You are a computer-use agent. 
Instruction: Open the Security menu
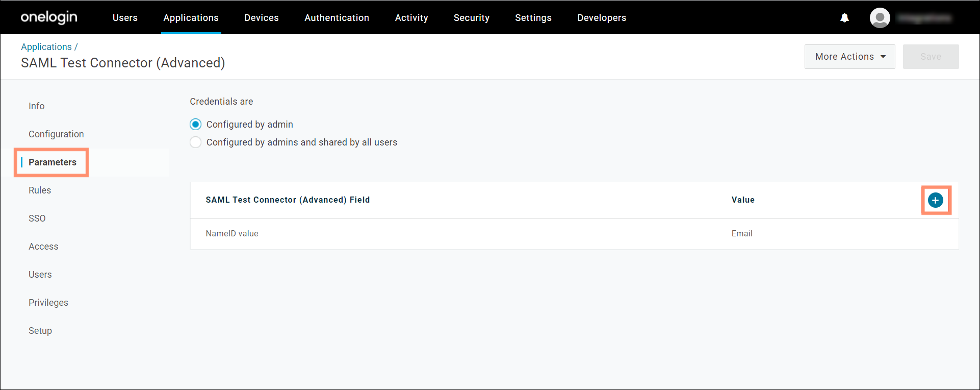point(471,18)
